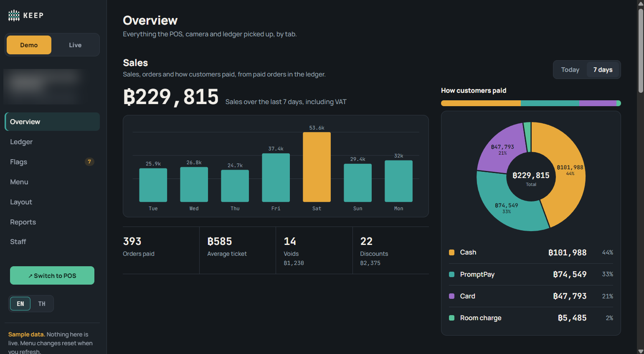Open the Ledger page
Viewport: 644px width, 354px height.
pyautogui.click(x=52, y=142)
